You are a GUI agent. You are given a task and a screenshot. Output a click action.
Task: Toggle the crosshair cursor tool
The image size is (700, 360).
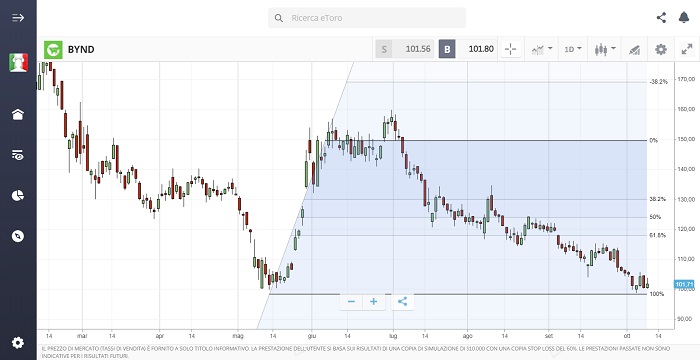tap(511, 49)
